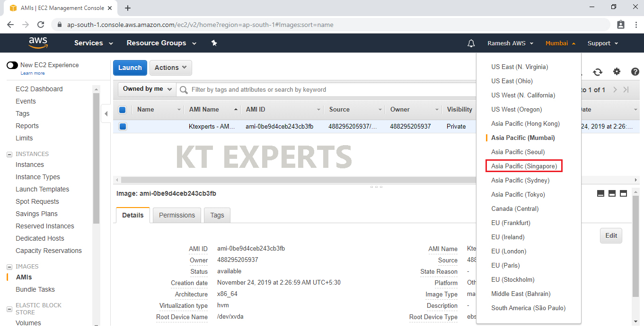Click the details pane vertical scrollbar
The image size is (644, 330).
coord(635,246)
